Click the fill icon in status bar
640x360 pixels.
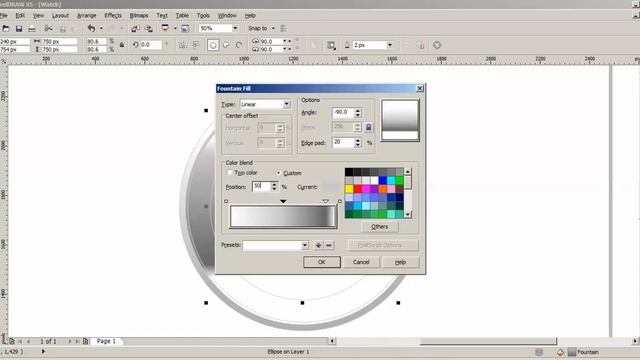pyautogui.click(x=560, y=352)
